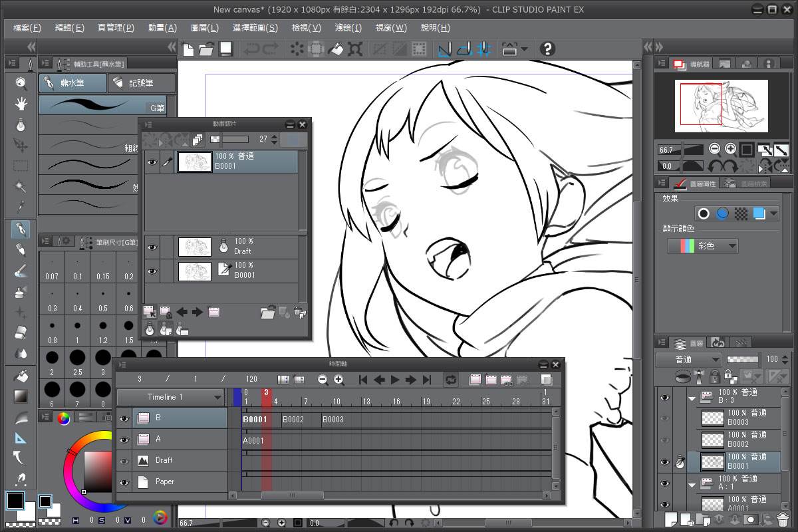Zoom in on the timeline
The image size is (798, 532).
coord(339,380)
